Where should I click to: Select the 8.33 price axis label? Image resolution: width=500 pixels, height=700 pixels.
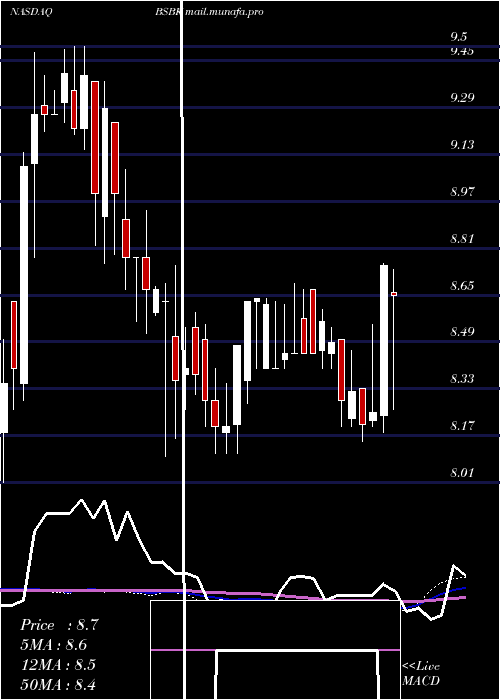click(462, 379)
